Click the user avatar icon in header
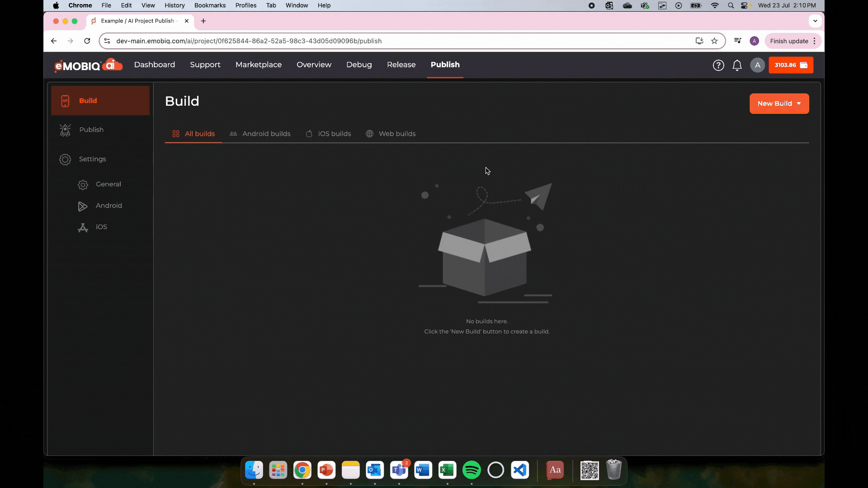This screenshot has height=488, width=868. (757, 65)
